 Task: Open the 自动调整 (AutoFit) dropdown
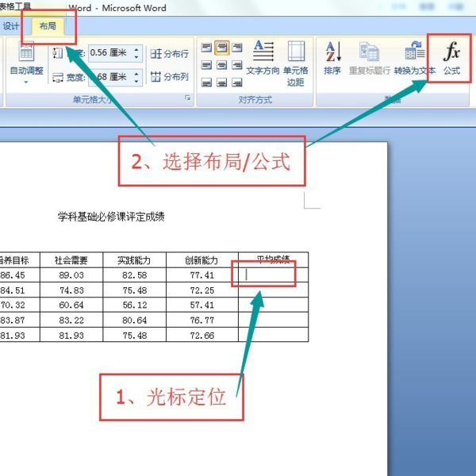point(26,63)
